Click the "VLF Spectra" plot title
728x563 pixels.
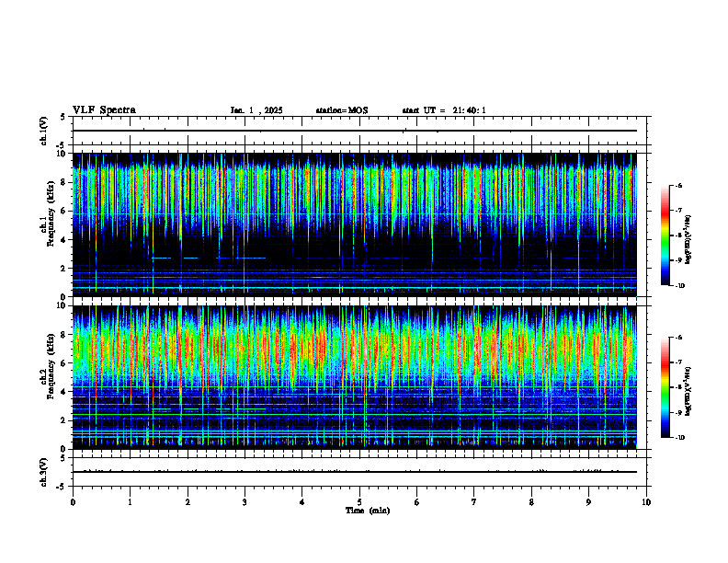[104, 110]
